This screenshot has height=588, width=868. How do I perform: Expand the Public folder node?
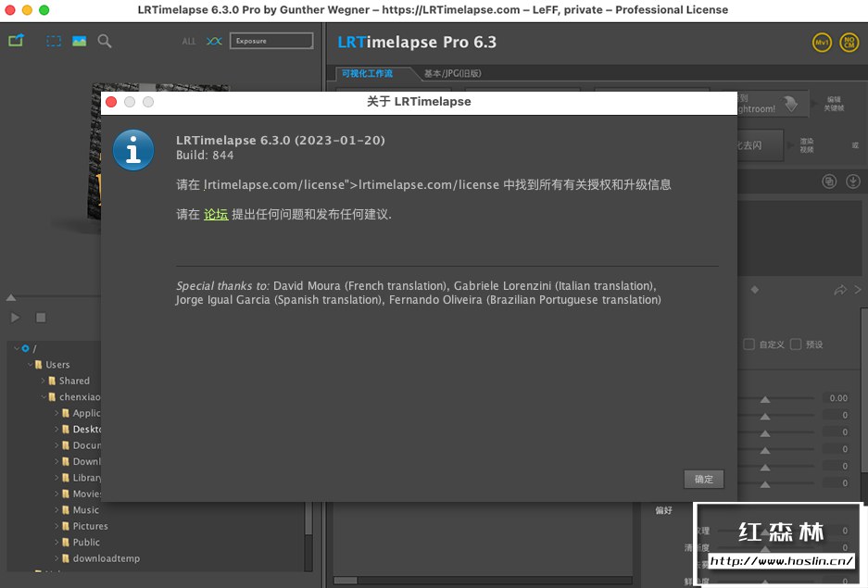point(57,542)
